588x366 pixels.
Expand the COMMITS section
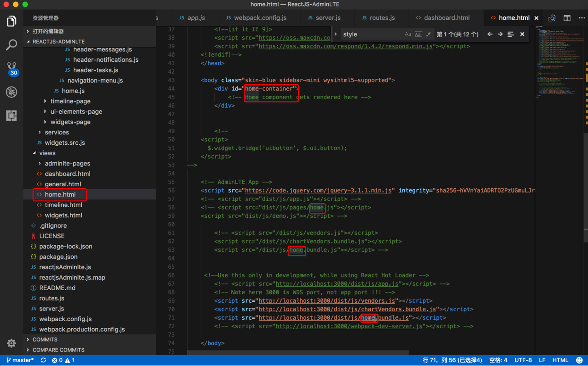click(45, 340)
